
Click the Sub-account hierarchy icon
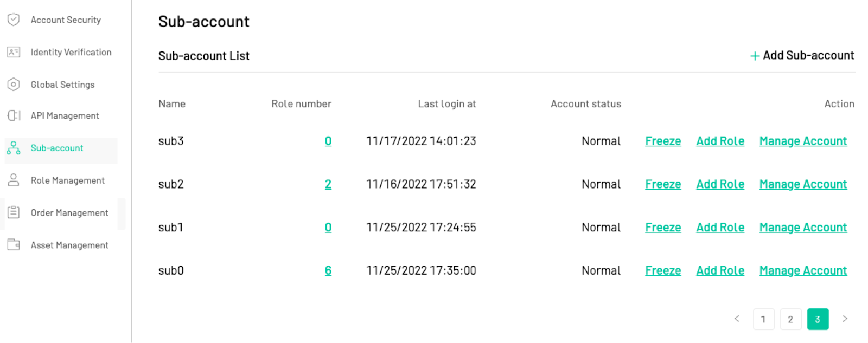14,148
